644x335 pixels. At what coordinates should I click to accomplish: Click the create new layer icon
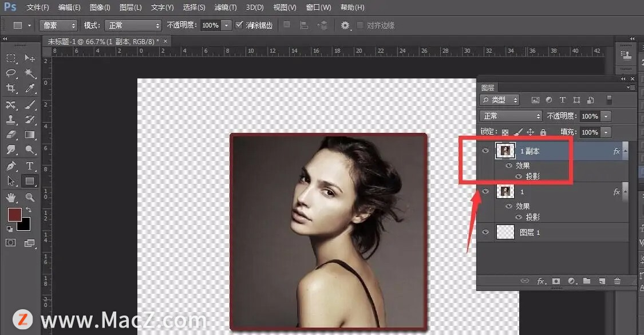(602, 281)
